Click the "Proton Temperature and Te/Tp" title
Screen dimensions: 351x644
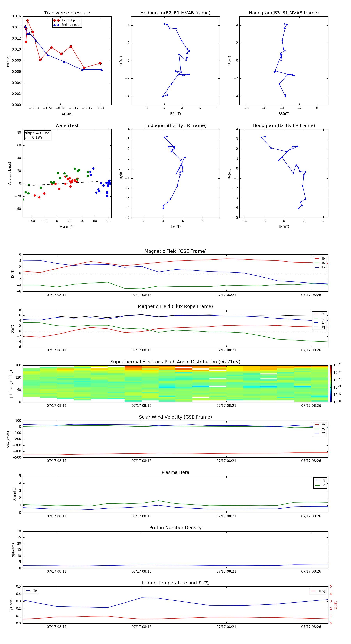coord(175,583)
